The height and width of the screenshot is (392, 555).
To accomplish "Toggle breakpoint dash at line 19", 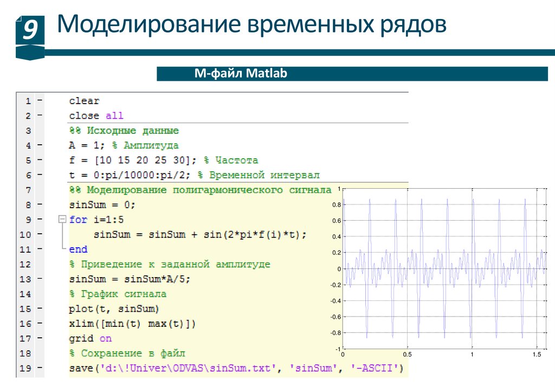I will tap(40, 369).
